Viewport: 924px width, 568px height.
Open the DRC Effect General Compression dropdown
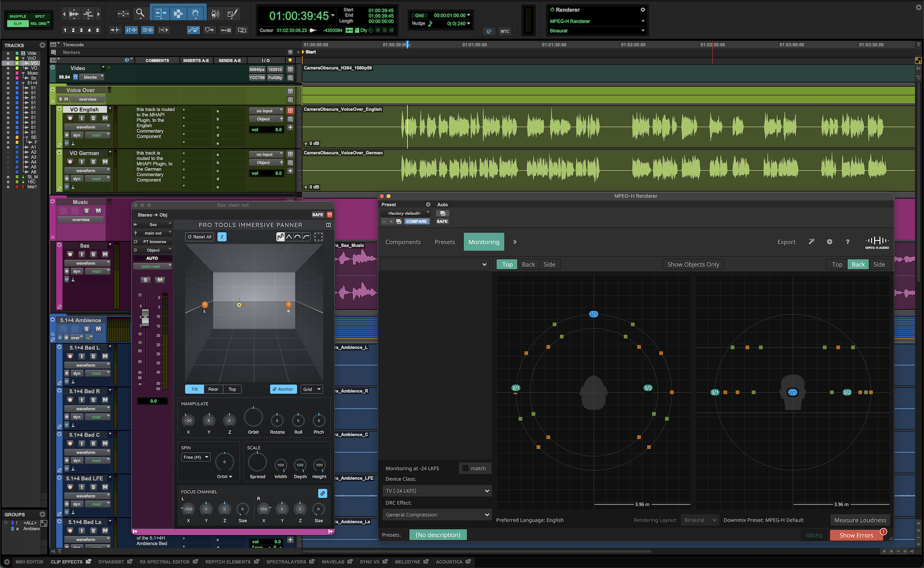click(x=437, y=515)
